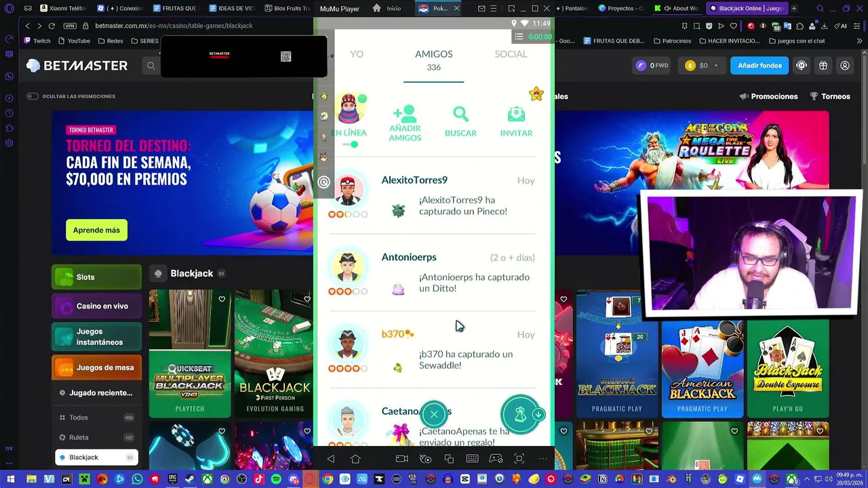The width and height of the screenshot is (868, 488).
Task: Go back in browser navigation
Action: coord(28,26)
